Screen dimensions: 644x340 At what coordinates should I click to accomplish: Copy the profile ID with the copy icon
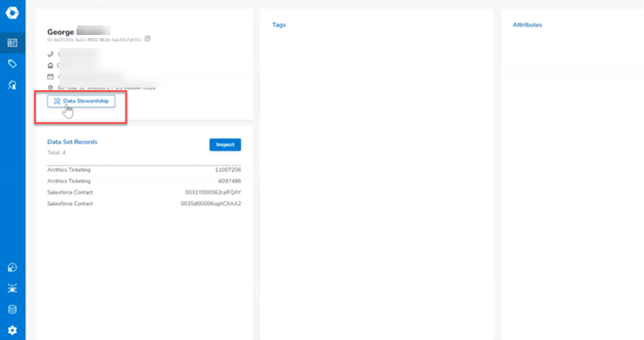pyautogui.click(x=147, y=39)
